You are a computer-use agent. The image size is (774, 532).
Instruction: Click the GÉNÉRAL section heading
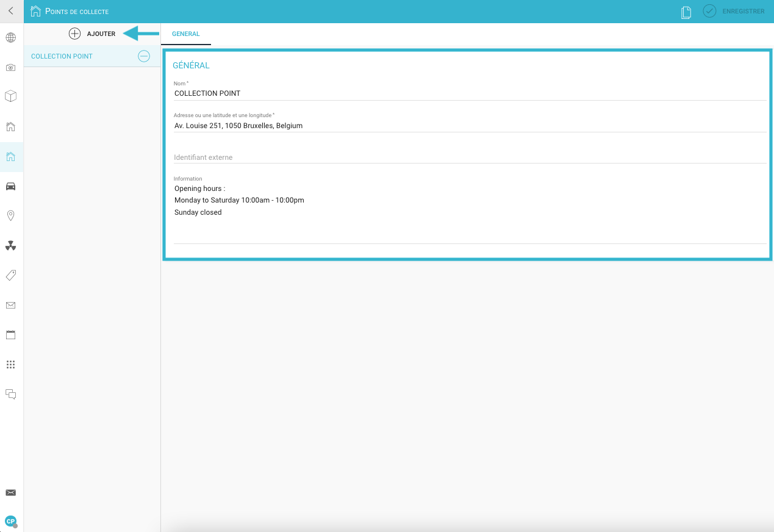tap(191, 65)
